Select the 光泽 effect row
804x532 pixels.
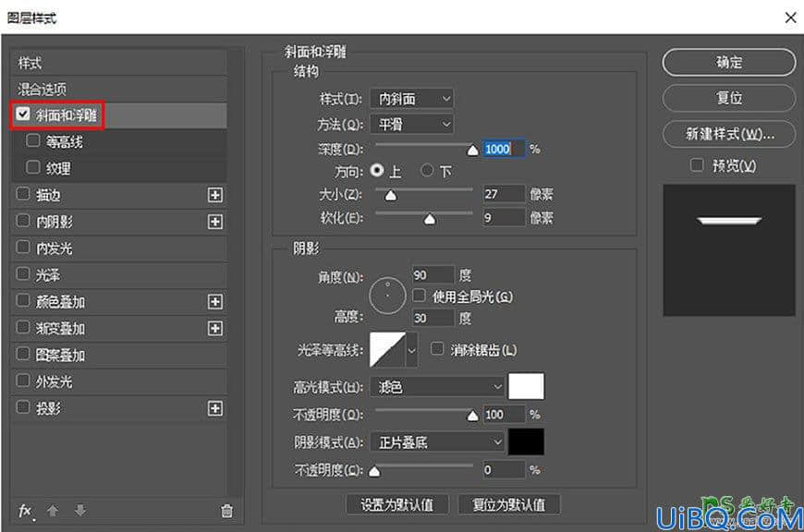(x=118, y=275)
